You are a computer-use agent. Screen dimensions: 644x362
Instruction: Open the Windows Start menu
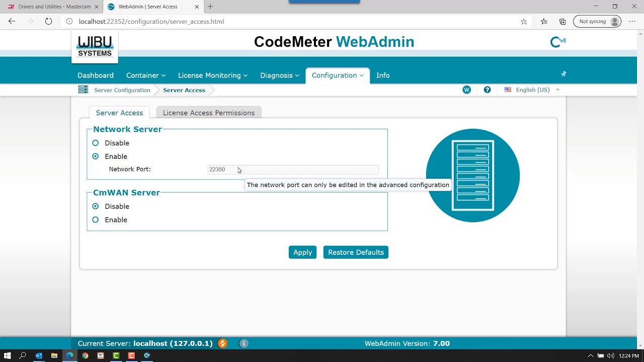(x=8, y=355)
